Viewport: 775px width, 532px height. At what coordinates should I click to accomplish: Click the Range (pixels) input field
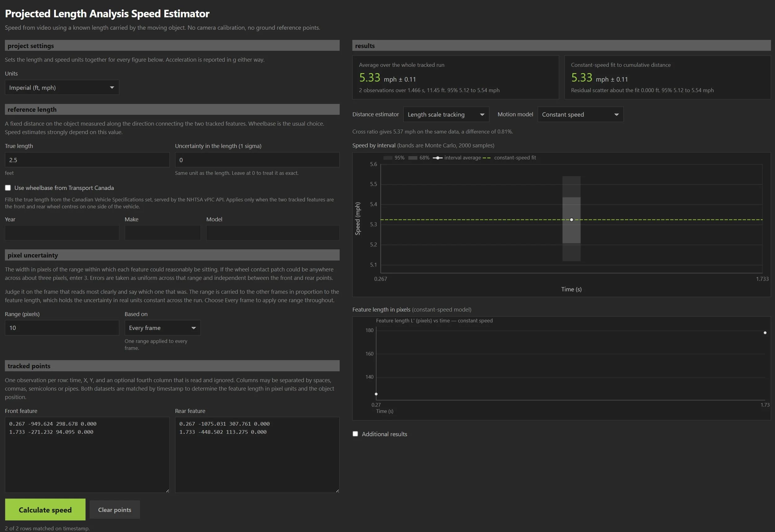62,328
